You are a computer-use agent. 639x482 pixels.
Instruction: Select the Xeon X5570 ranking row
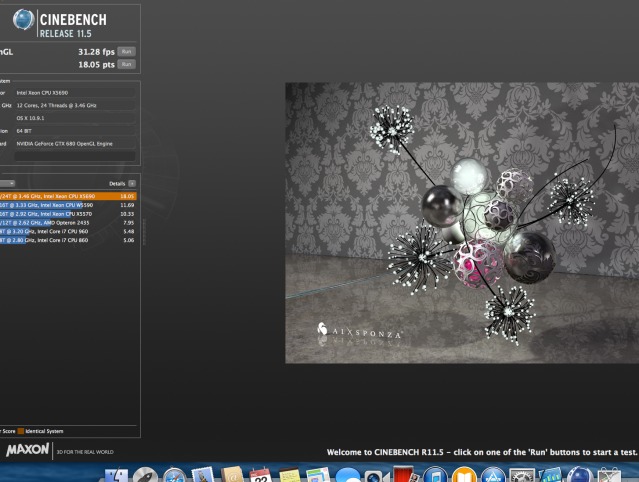(x=68, y=214)
